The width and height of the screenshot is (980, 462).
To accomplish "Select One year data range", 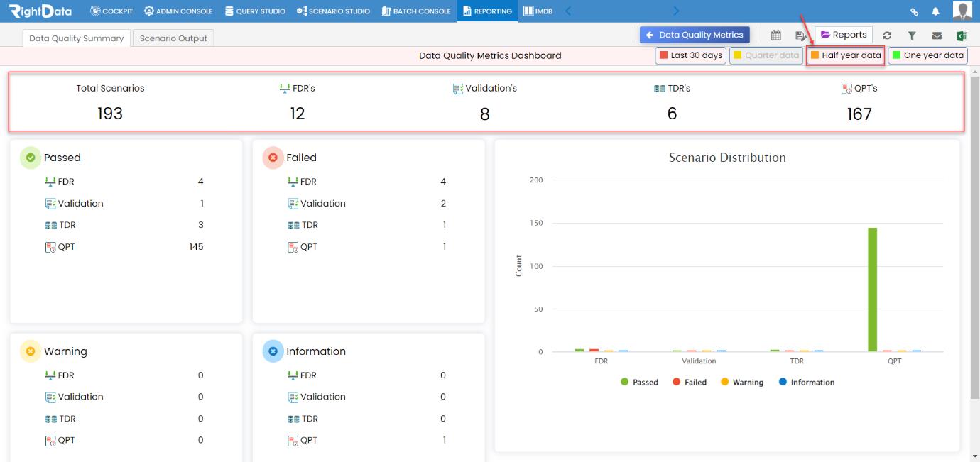I will [x=927, y=55].
